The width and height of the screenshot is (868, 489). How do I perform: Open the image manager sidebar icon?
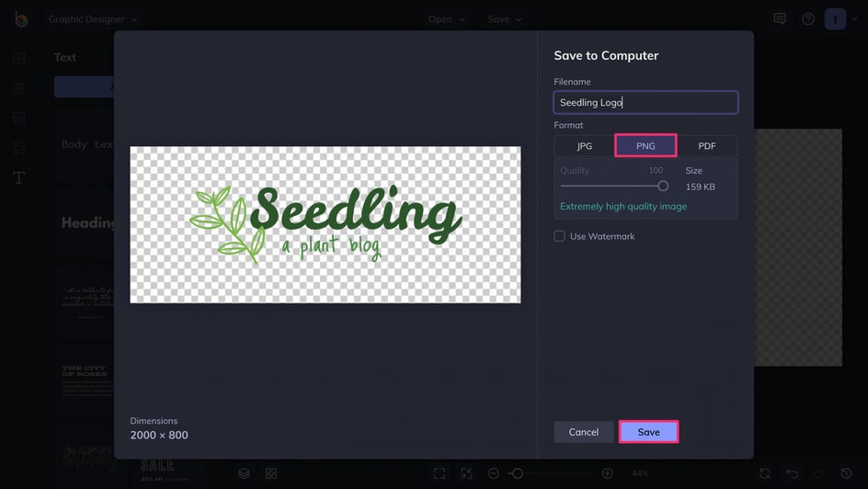[18, 58]
